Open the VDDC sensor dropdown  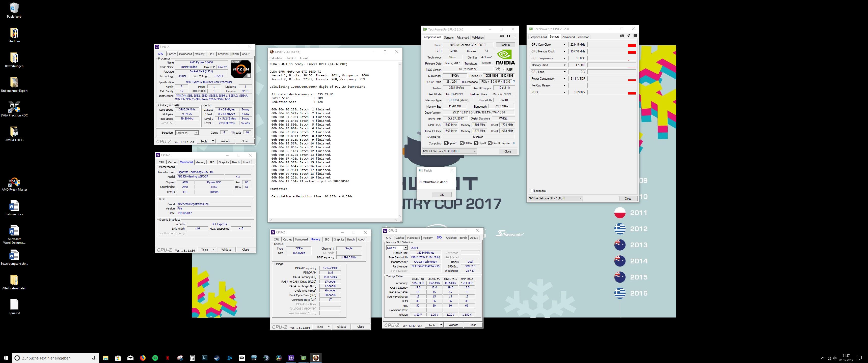pyautogui.click(x=564, y=92)
